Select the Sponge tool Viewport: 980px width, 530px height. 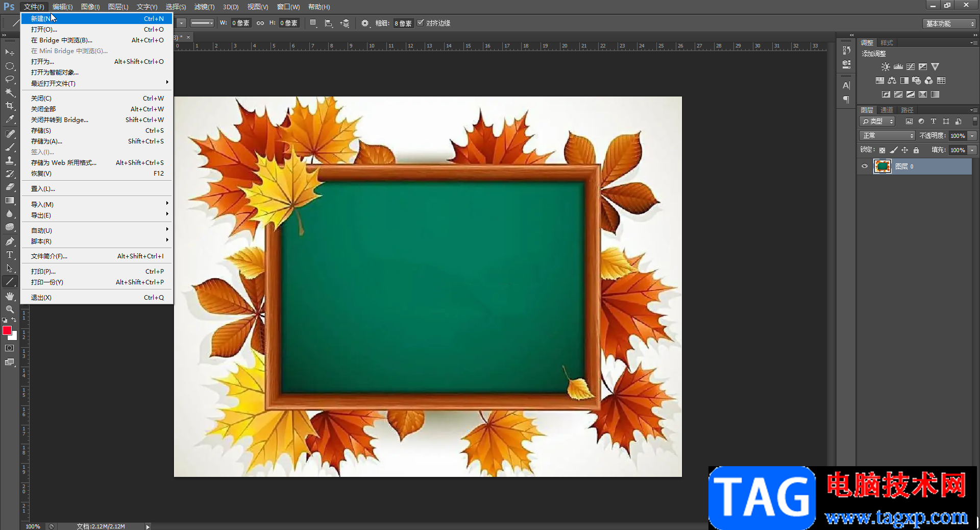coord(10,227)
